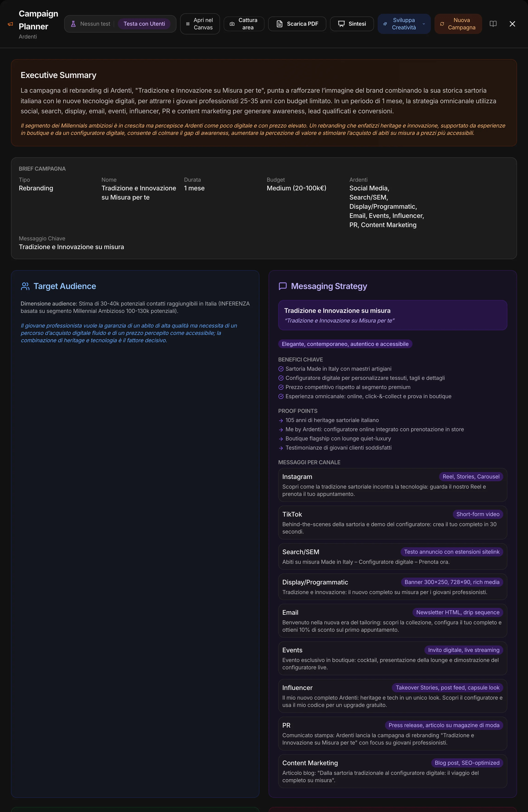Image resolution: width=528 pixels, height=812 pixels.
Task: Click Takeover Stories, post feed, capsule look tag
Action: click(x=448, y=687)
